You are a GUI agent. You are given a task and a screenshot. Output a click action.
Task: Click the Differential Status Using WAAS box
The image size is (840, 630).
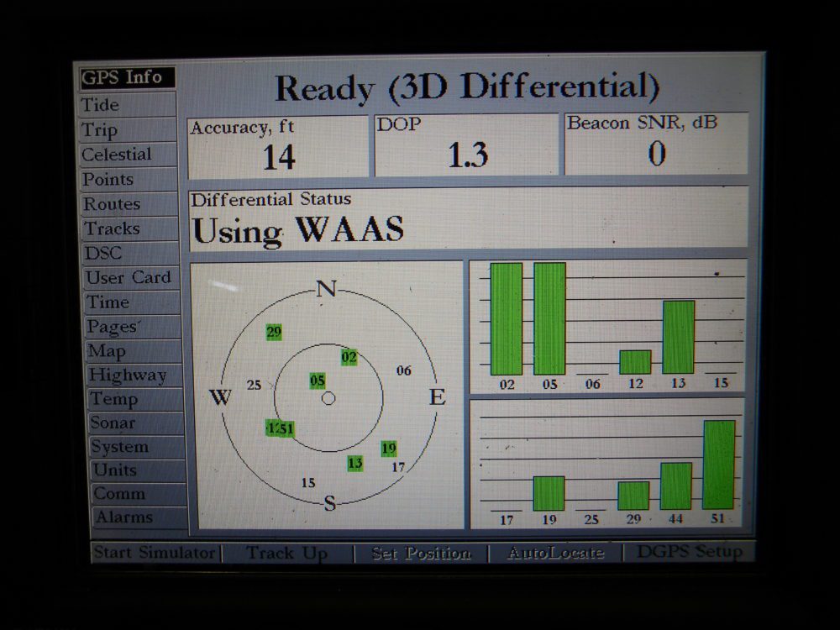point(469,219)
